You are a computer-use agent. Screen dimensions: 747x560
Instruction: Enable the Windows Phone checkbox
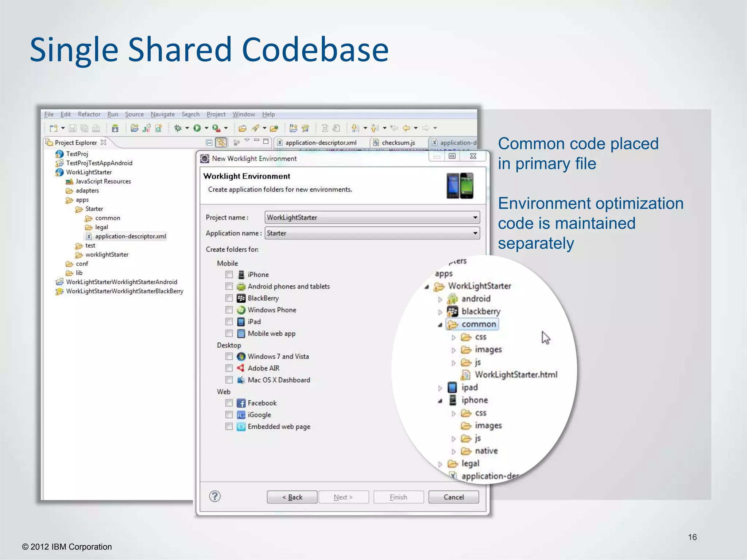click(x=229, y=310)
